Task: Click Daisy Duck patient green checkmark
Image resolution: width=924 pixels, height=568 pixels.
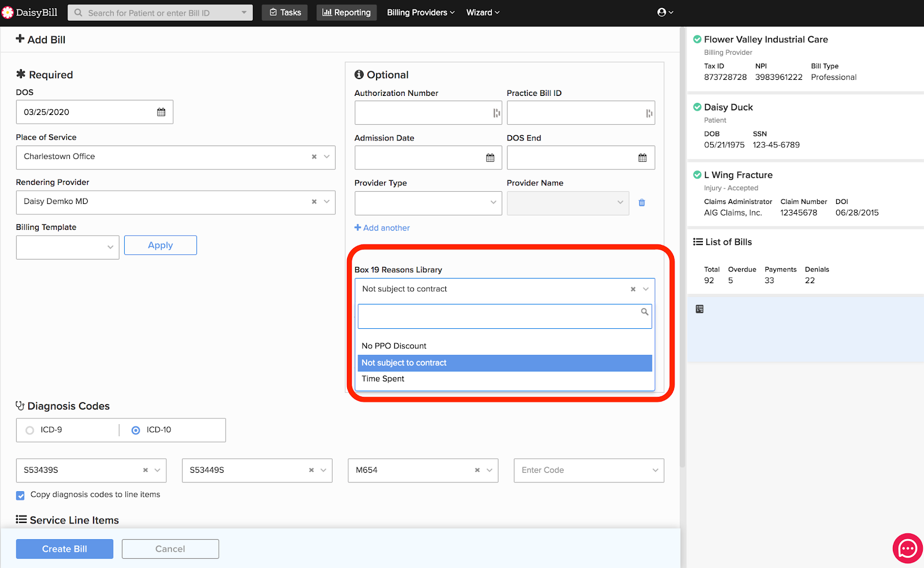Action: pos(697,107)
